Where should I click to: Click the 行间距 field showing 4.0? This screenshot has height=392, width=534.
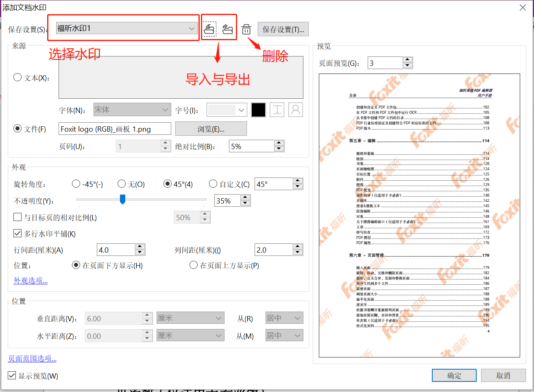click(x=116, y=250)
